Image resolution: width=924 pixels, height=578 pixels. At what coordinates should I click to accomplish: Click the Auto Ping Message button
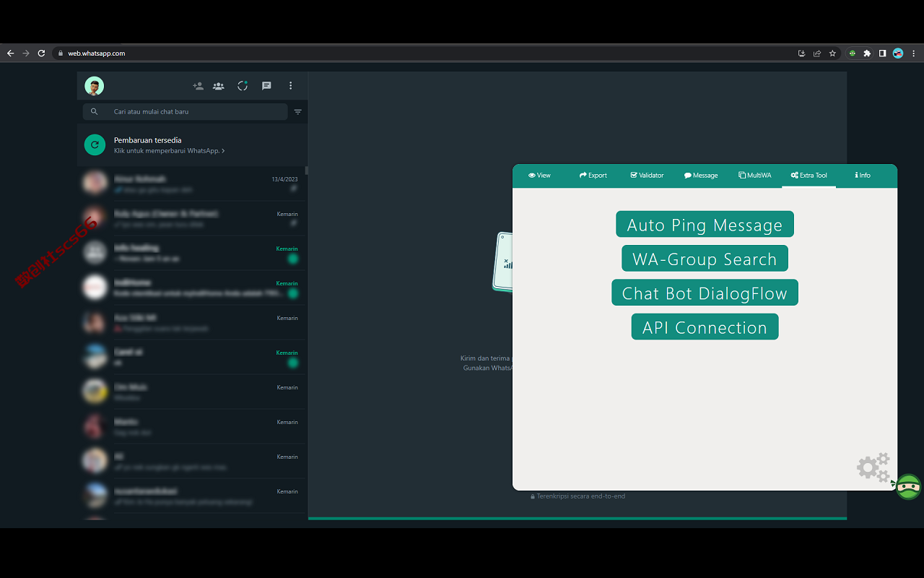click(x=705, y=224)
